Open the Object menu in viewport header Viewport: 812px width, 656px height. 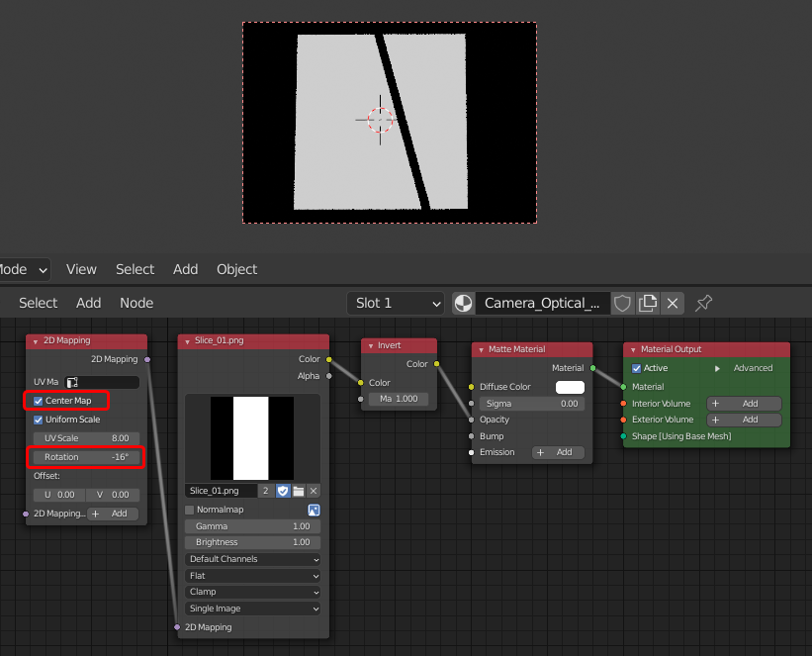236,269
